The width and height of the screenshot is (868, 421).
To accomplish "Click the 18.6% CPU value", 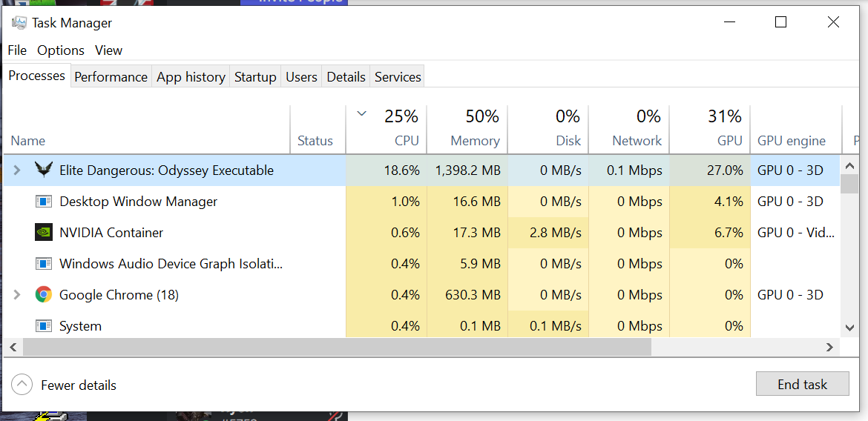I will 402,170.
